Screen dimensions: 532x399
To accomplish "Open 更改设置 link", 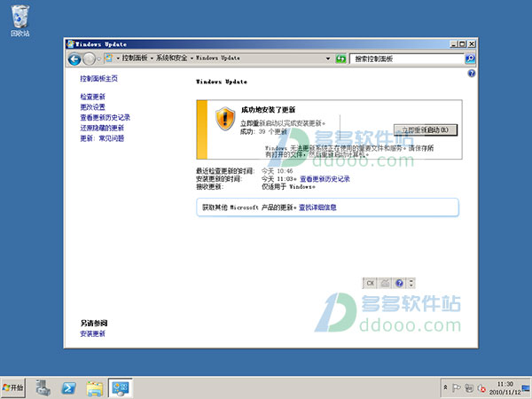I will coord(92,107).
